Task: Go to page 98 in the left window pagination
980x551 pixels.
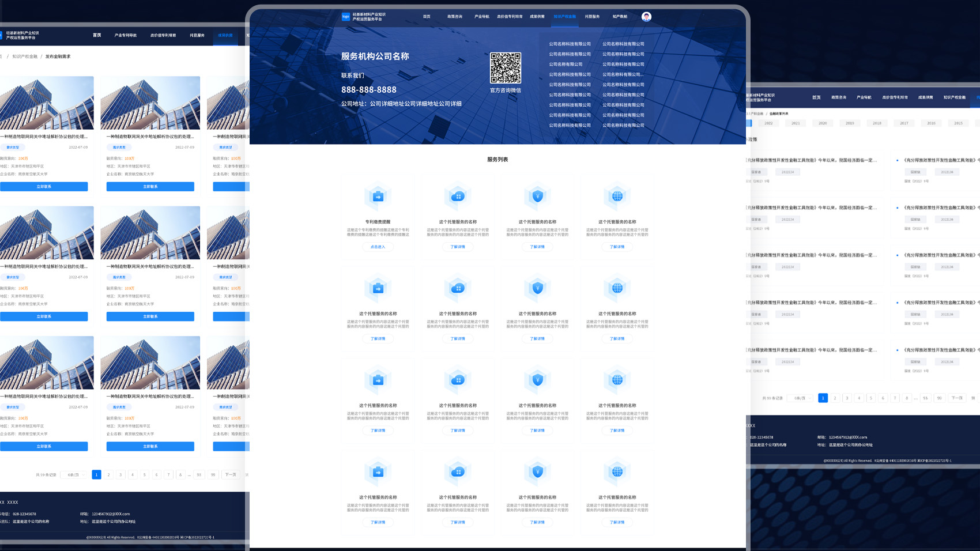Action: [199, 475]
